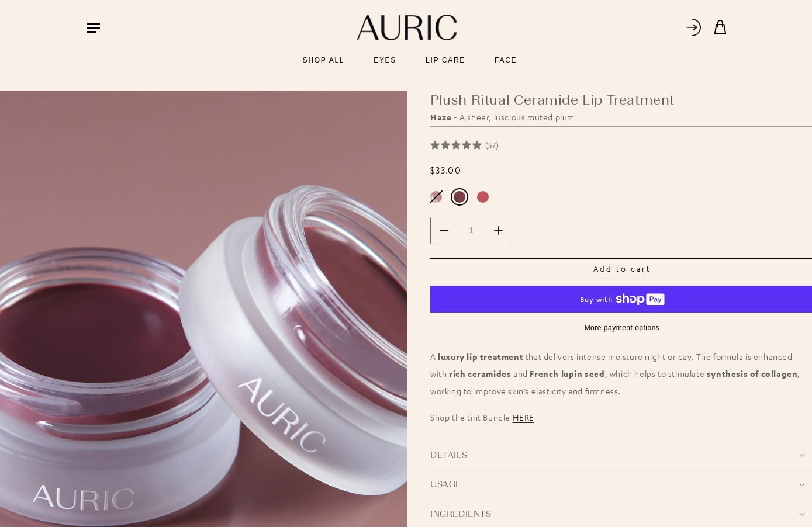Buy with Shop Pay button
Screen dimensions: 812x527
click(621, 299)
